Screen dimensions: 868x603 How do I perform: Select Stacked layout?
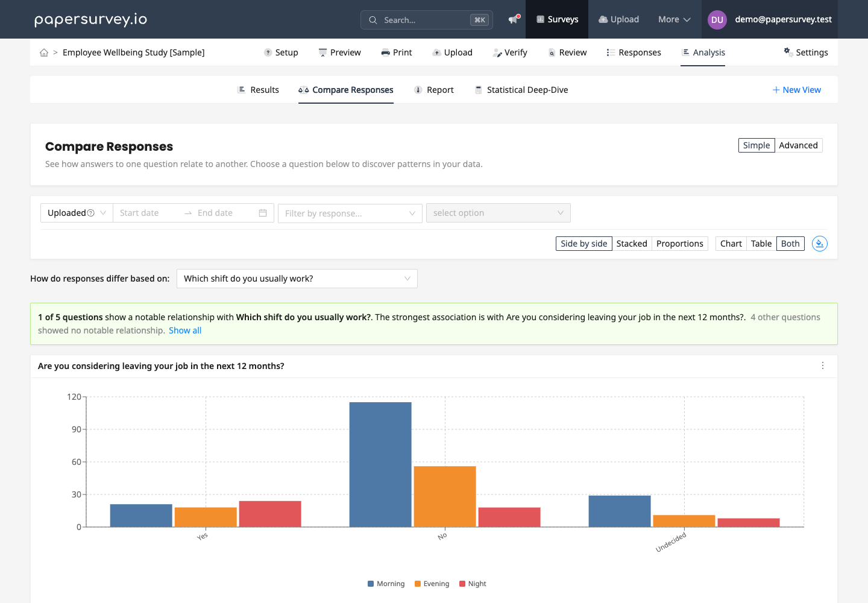point(632,244)
